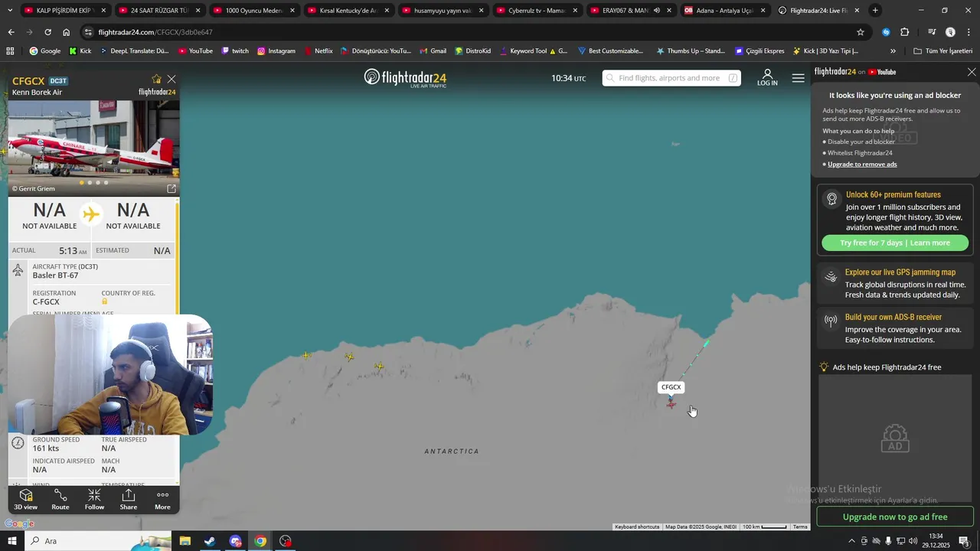
Task: Open a new browser tab
Action: [x=875, y=11]
